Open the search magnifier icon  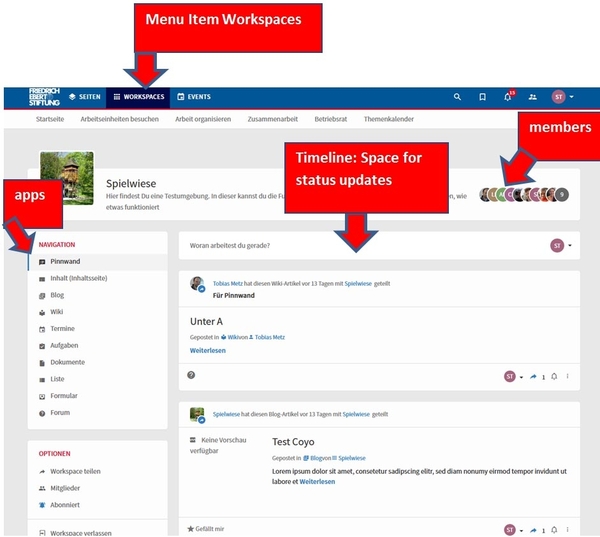tap(457, 97)
